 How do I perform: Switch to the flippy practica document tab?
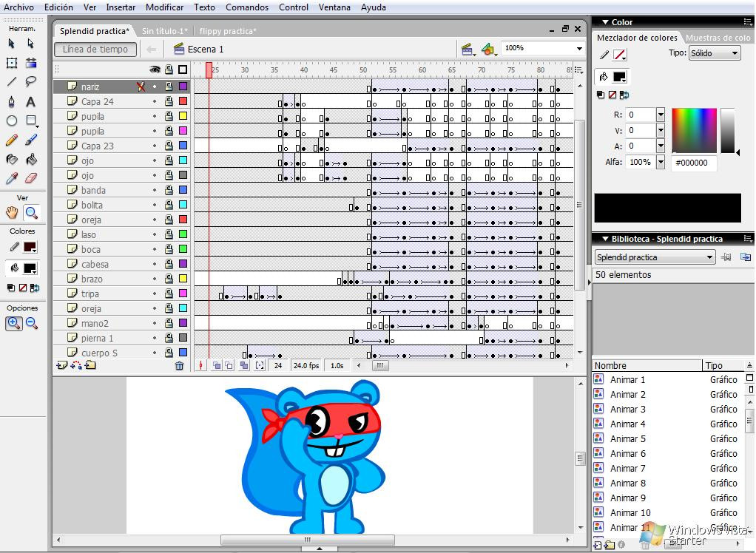pos(228,31)
